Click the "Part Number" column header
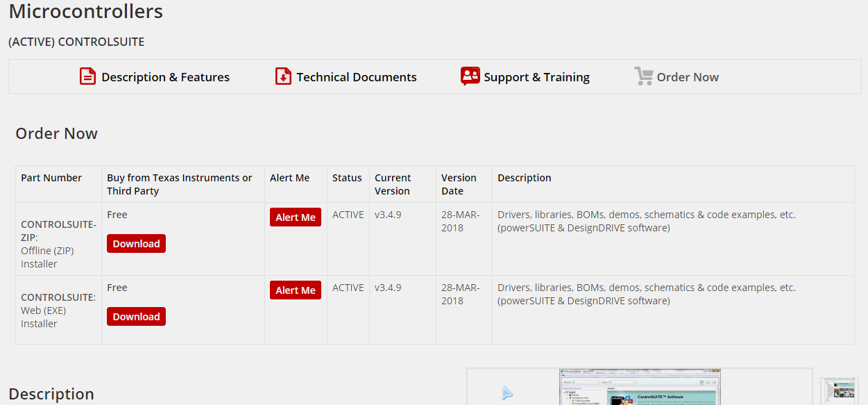This screenshot has width=868, height=405. tap(51, 178)
